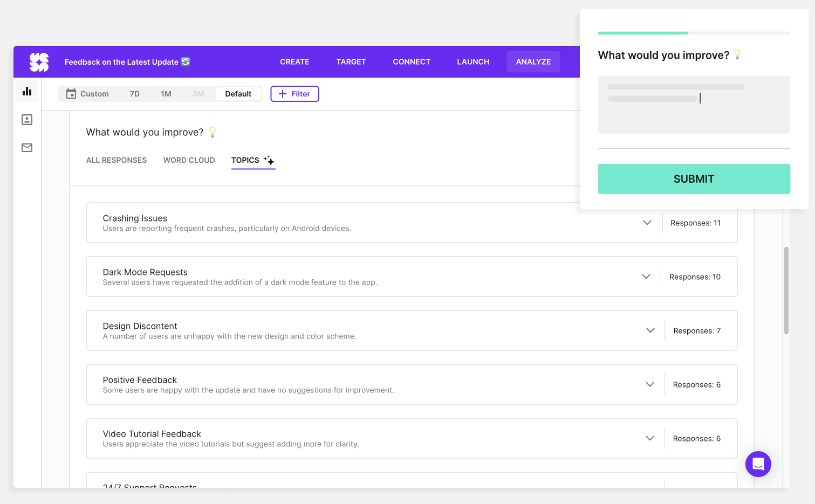This screenshot has width=815, height=504.
Task: Click Responses: 7 count
Action: click(697, 331)
